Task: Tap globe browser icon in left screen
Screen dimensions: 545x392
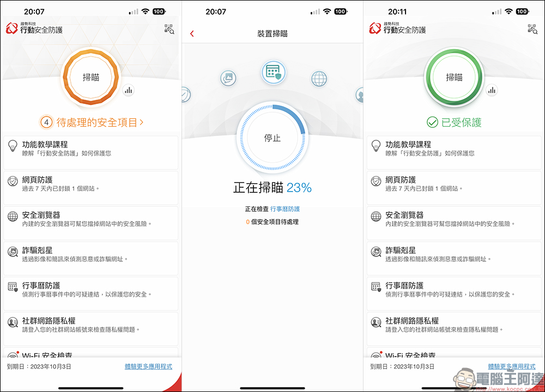Action: pos(13,216)
